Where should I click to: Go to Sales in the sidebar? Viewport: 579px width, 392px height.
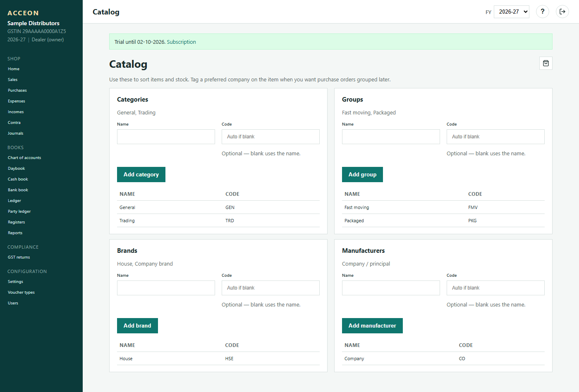(x=13, y=80)
